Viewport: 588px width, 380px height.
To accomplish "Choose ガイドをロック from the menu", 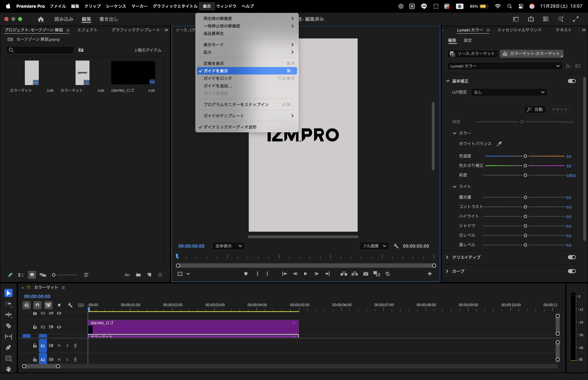I will pos(217,78).
